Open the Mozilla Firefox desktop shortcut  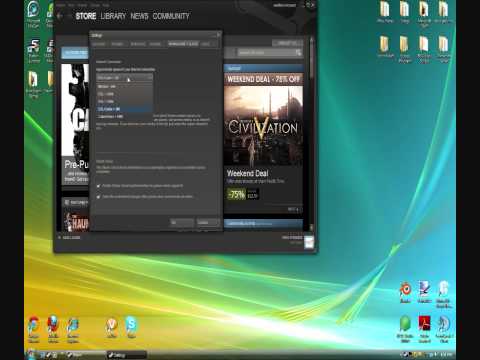pos(53,329)
